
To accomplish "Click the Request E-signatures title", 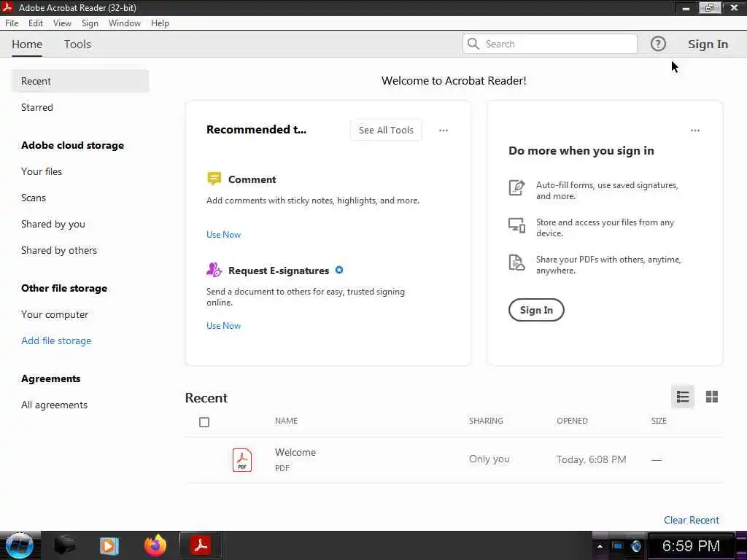I will (278, 271).
